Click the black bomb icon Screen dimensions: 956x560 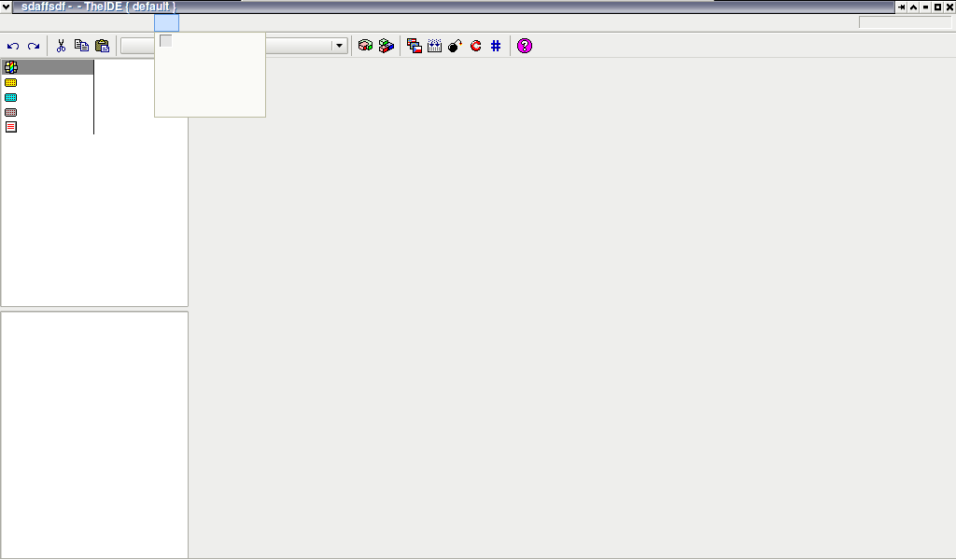point(455,46)
